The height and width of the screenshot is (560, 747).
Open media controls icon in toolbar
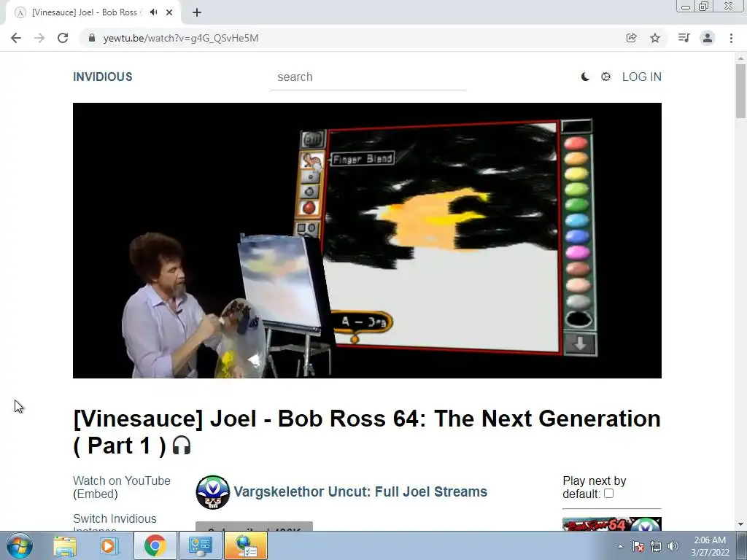tap(684, 38)
